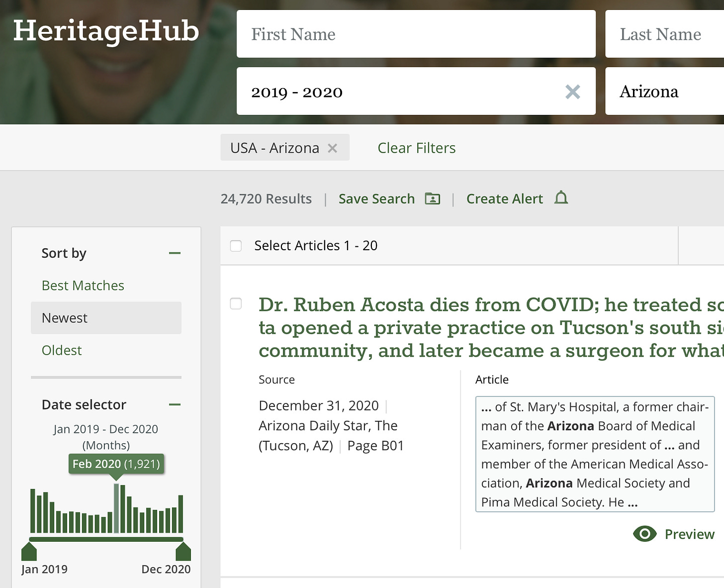Sort results by Oldest
Image resolution: width=724 pixels, height=588 pixels.
tap(62, 350)
